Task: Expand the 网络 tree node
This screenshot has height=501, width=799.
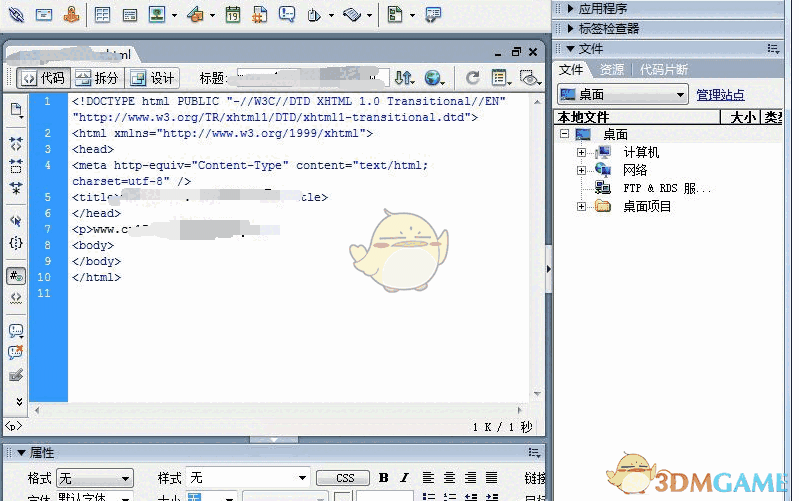Action: point(581,170)
